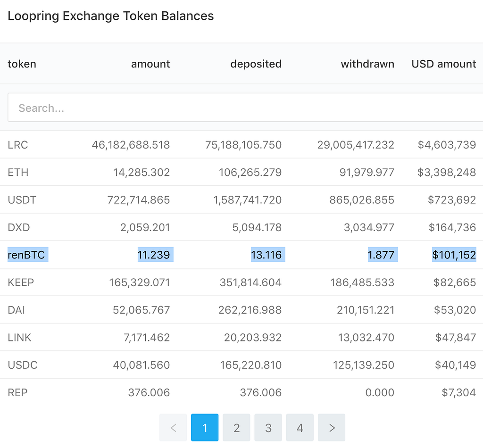Focus the Search... input field
The width and height of the screenshot is (483, 448).
coord(245,108)
